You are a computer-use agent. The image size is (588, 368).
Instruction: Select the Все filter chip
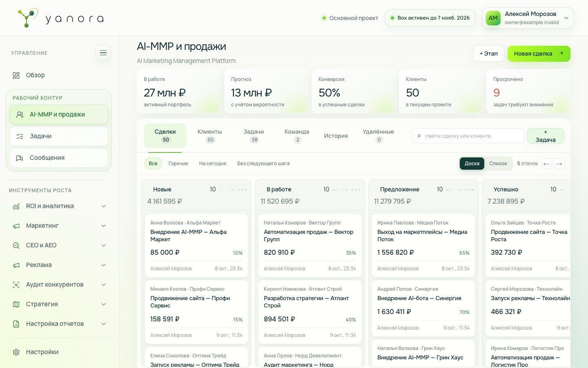pyautogui.click(x=153, y=164)
